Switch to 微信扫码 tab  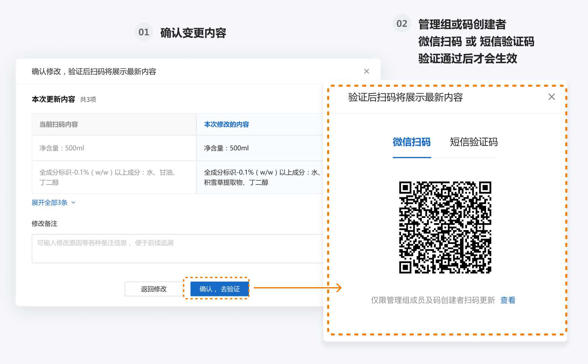coord(411,142)
